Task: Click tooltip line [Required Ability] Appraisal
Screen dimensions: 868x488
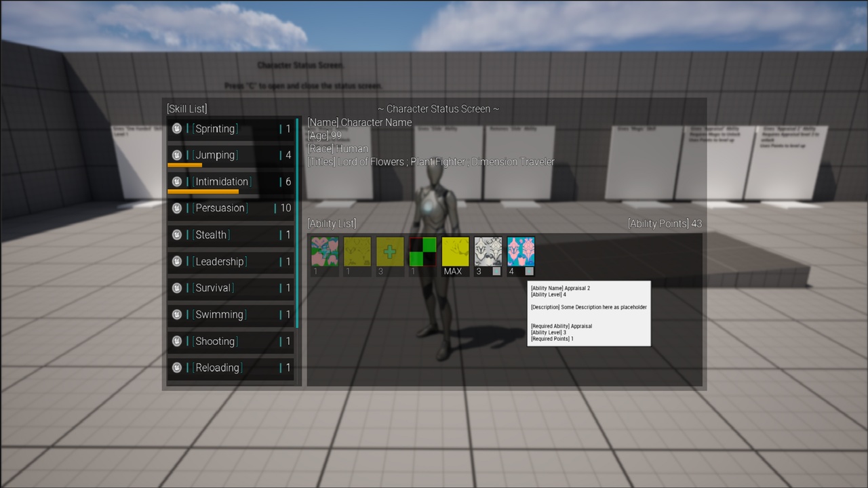Action: [561, 326]
